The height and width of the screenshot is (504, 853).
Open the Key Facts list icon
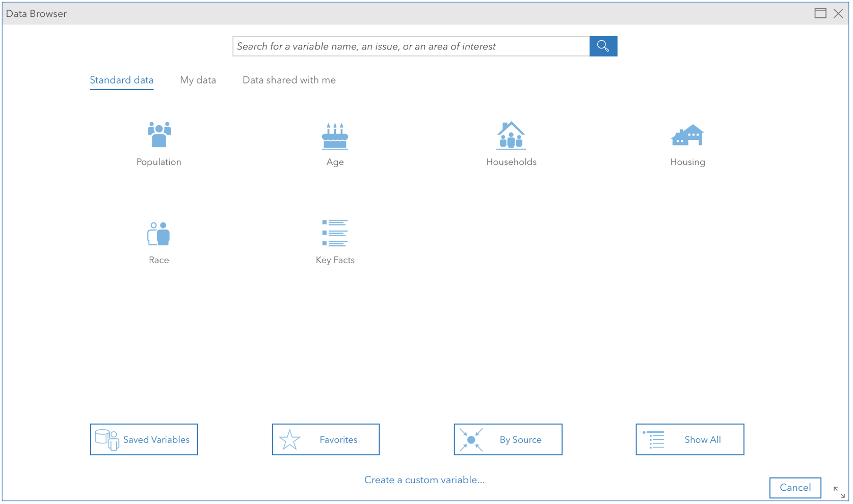335,233
